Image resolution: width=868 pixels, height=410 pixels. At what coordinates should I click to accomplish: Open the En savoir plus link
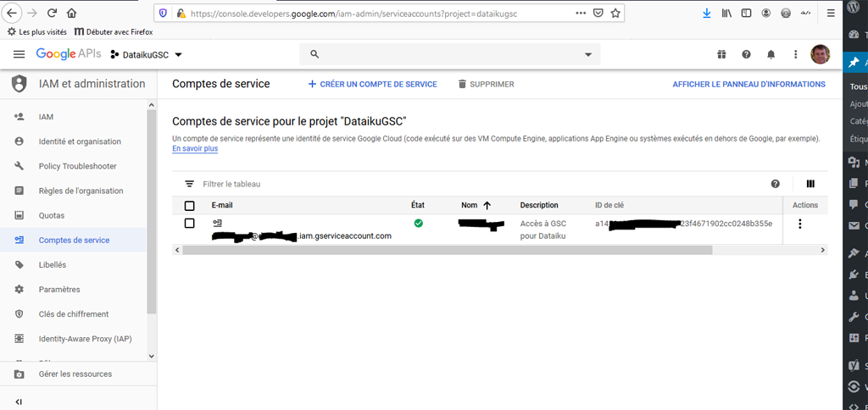coord(195,149)
